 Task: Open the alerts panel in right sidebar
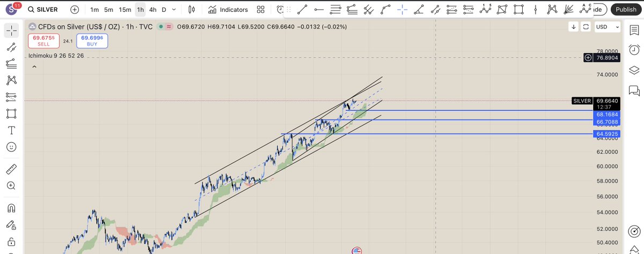tap(633, 50)
